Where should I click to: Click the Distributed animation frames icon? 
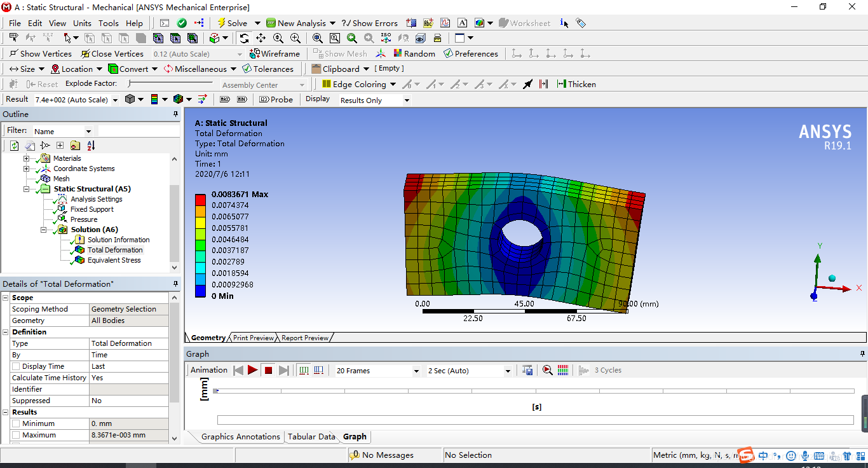tap(304, 370)
